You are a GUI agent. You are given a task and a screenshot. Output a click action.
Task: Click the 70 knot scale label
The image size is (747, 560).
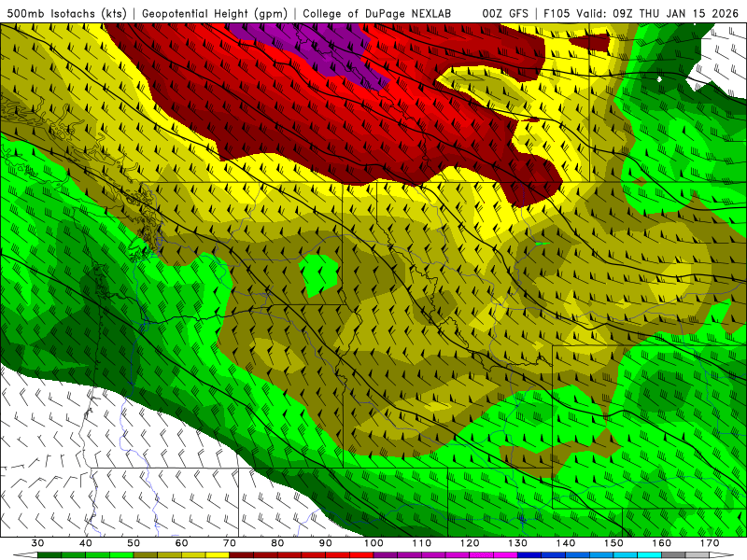click(230, 543)
